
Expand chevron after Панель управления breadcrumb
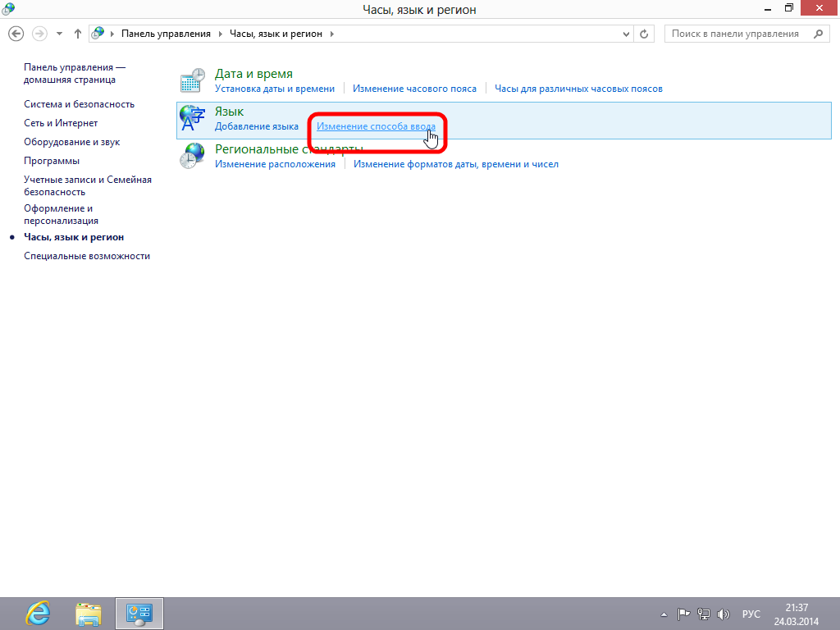[x=220, y=34]
